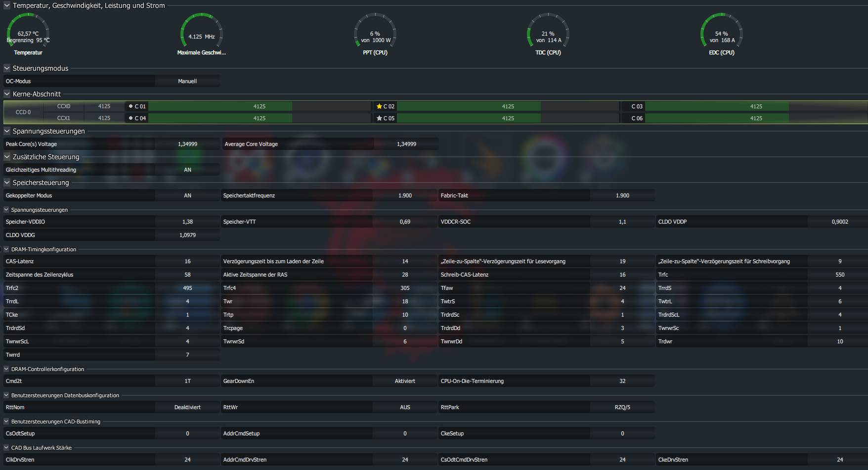Collapse Spannungssteuerungen section above Peak Core(s) Voltage
The width and height of the screenshot is (868, 470).
click(x=7, y=131)
